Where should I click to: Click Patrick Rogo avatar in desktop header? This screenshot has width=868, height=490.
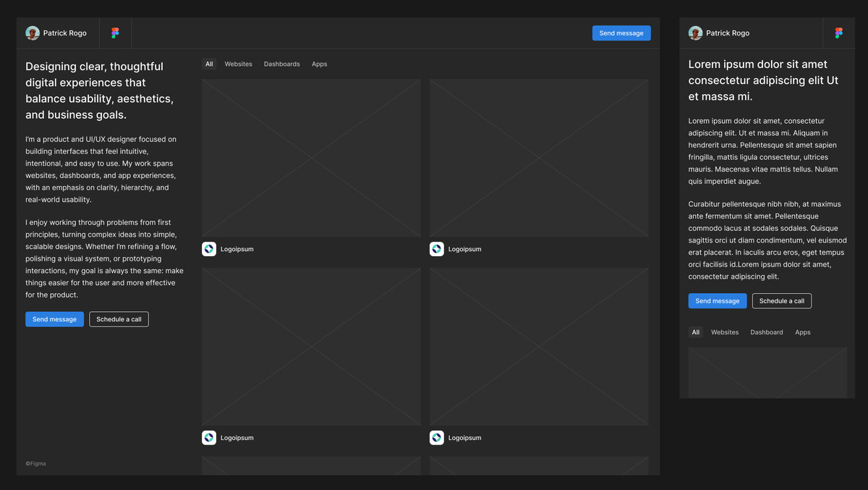point(33,33)
